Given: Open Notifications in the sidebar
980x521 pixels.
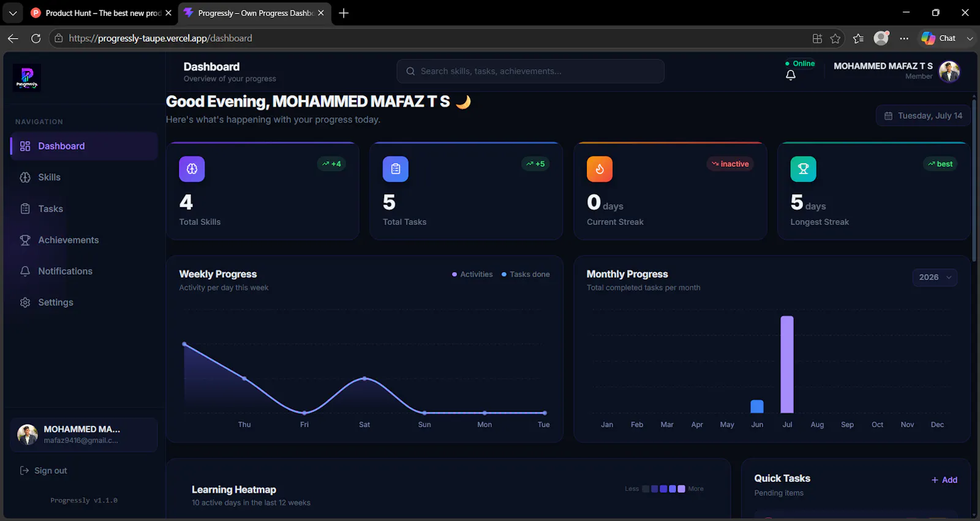Looking at the screenshot, I should 84,271.
